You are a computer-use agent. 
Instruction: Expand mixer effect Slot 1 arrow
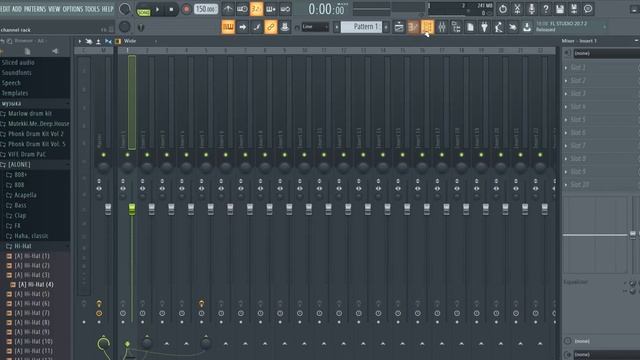coord(566,68)
